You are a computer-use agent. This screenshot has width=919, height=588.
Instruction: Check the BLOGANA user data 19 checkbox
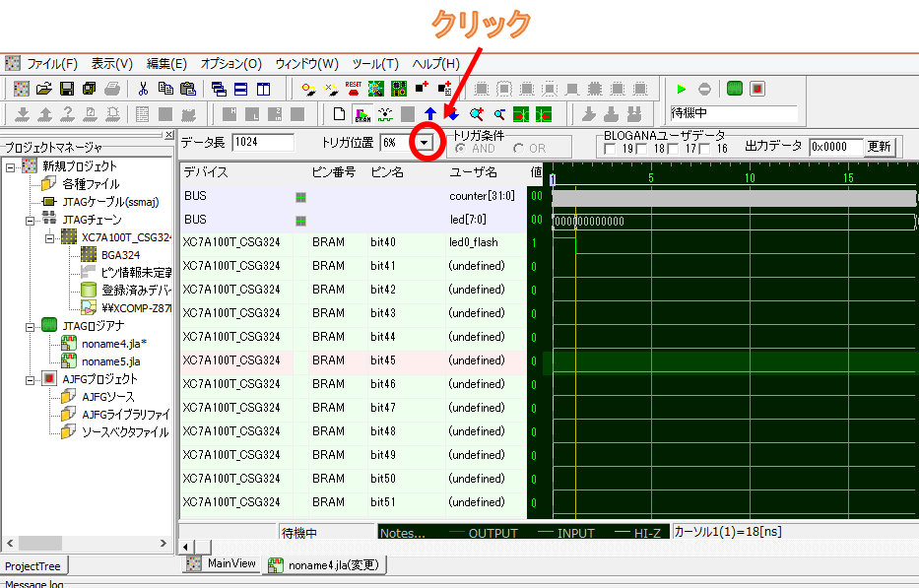tap(611, 149)
